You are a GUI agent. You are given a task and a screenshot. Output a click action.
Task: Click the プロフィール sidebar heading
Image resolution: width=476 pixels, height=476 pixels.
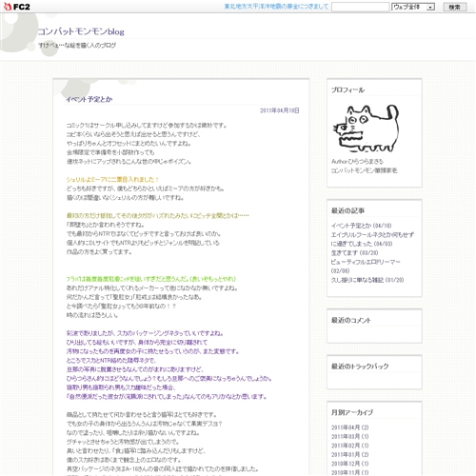(x=347, y=89)
